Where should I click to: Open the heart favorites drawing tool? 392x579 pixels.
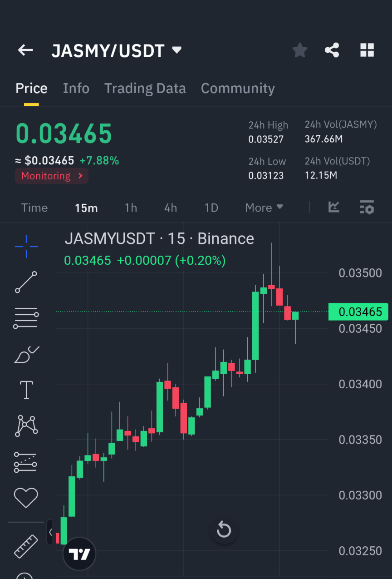[26, 498]
